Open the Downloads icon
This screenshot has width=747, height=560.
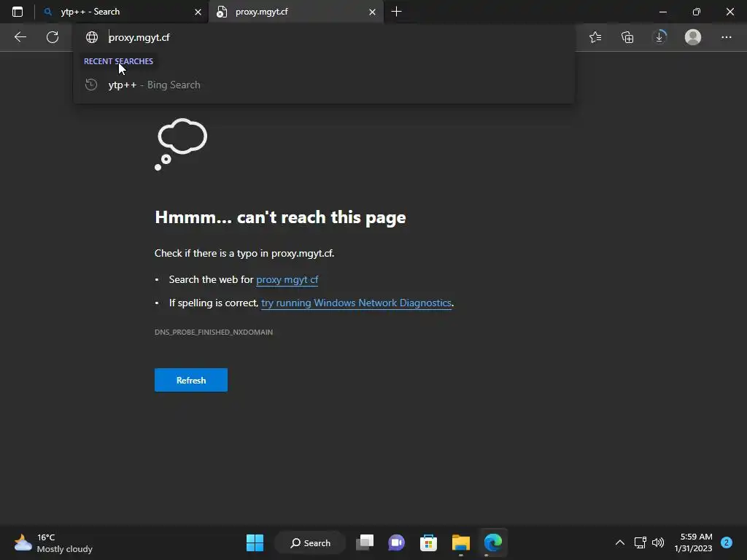[659, 37]
